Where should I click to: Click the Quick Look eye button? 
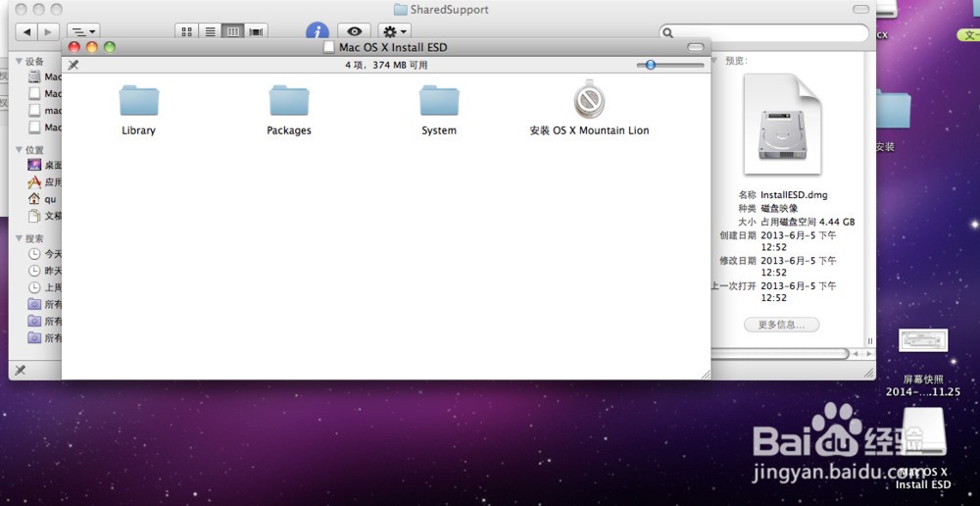pos(355,31)
